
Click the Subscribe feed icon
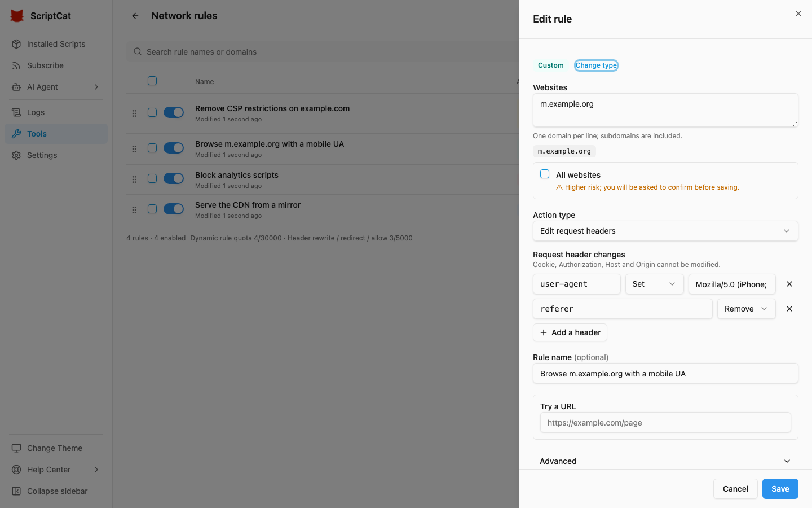[x=16, y=65]
